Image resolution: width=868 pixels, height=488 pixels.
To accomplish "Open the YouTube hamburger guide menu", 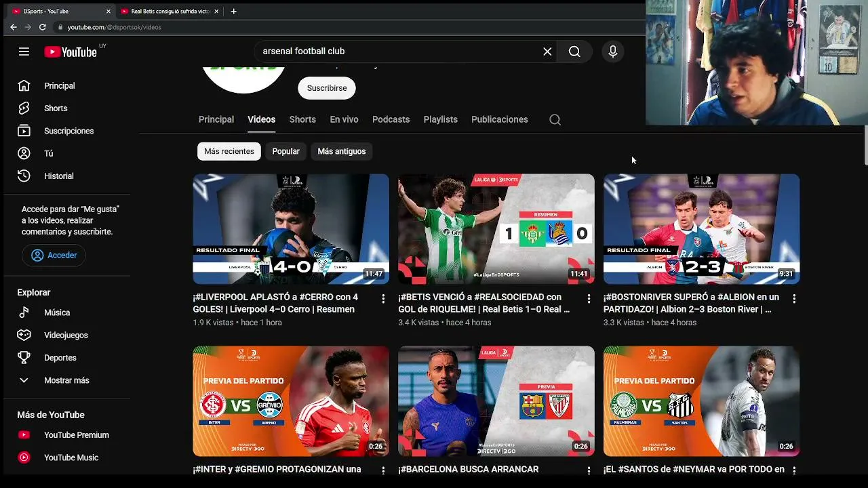I will (x=24, y=52).
